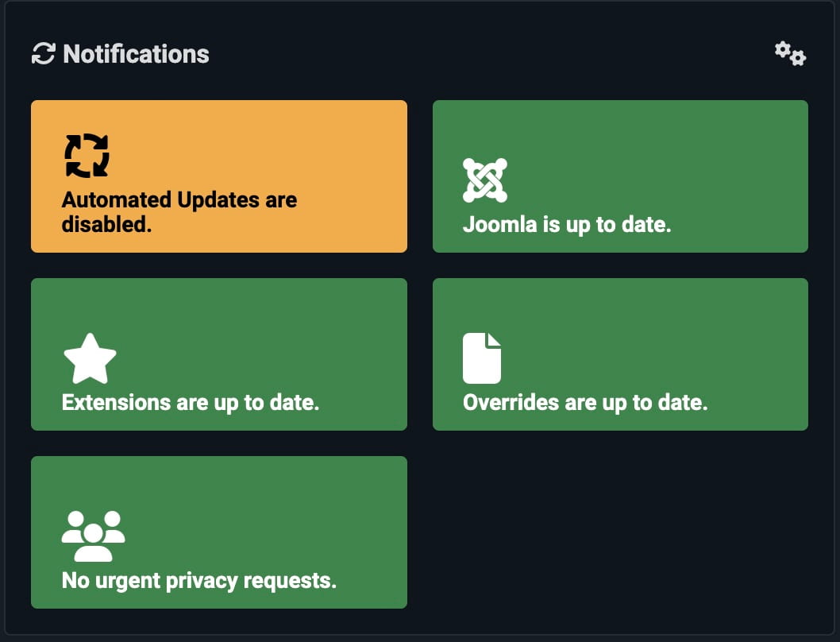Open module settings via the gears icon

tap(790, 54)
